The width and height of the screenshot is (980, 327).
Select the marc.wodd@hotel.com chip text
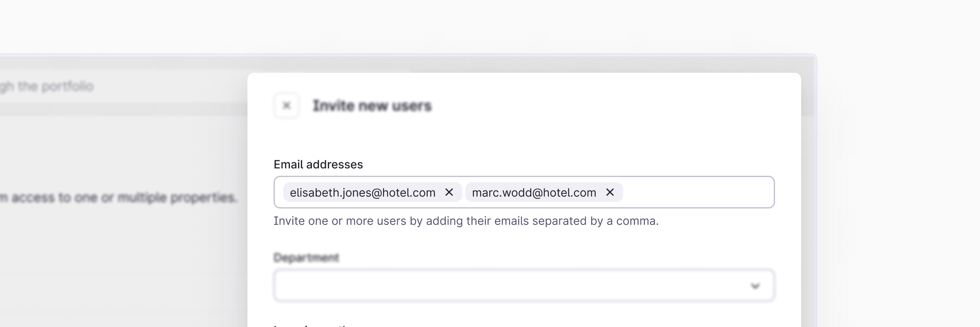(533, 193)
